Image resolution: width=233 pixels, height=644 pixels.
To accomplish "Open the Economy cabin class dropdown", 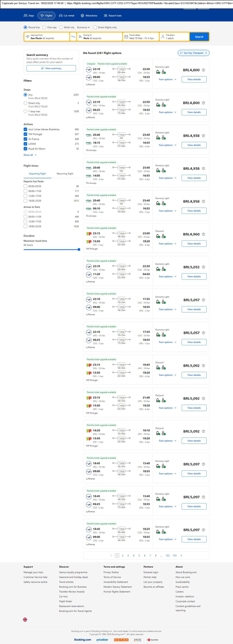I will tap(83, 27).
